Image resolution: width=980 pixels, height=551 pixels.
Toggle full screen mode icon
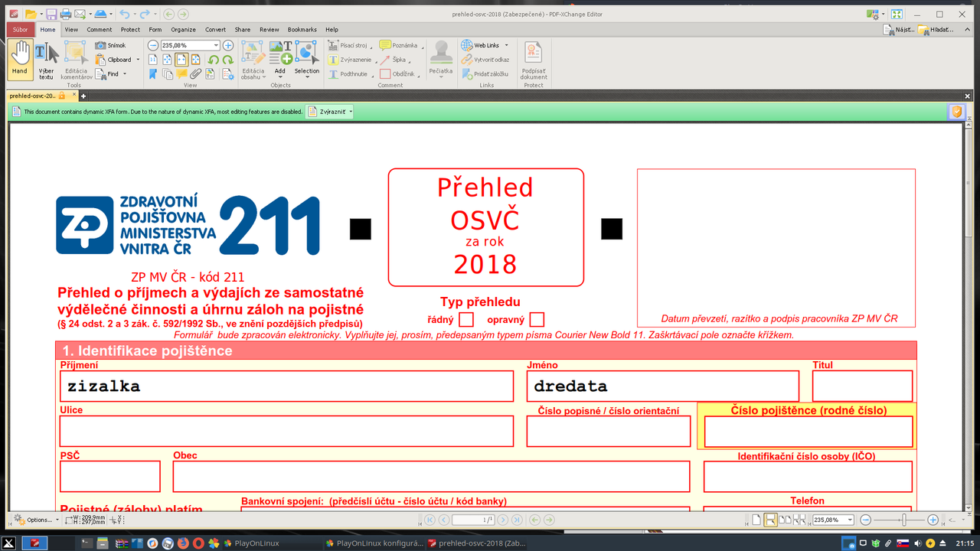pyautogui.click(x=897, y=14)
